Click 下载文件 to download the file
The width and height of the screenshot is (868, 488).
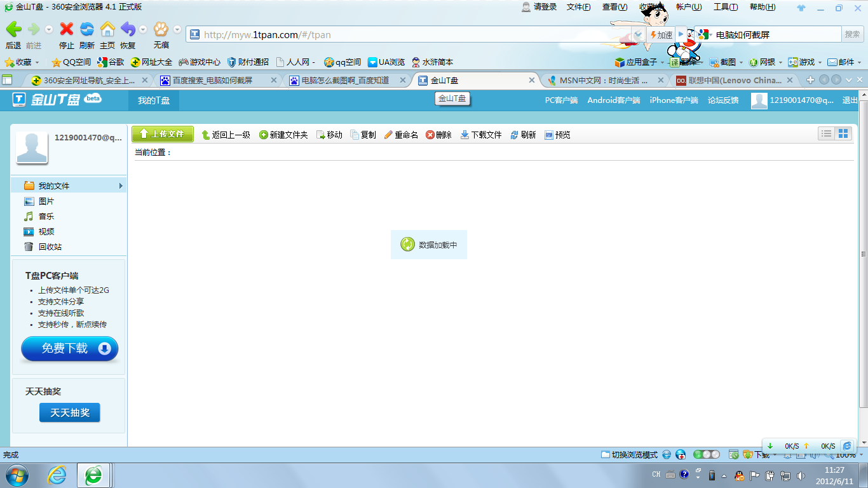coord(481,135)
